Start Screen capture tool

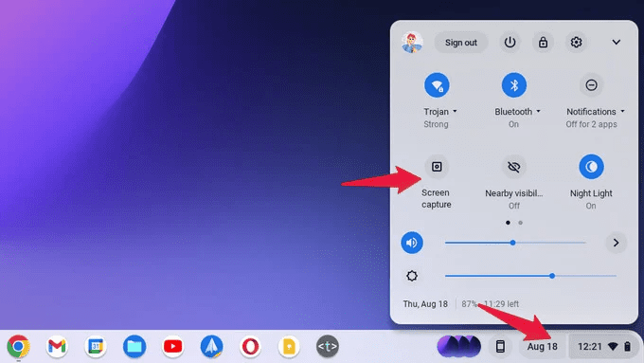pos(437,167)
